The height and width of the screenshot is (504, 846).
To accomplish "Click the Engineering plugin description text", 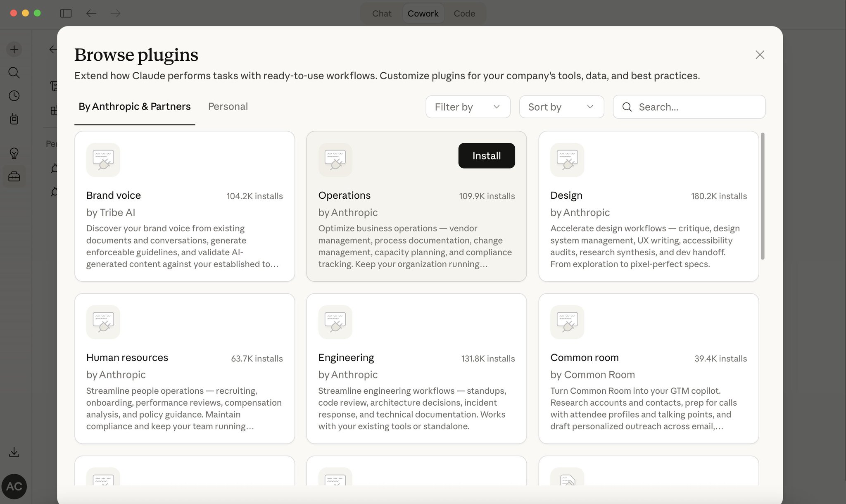I will pyautogui.click(x=412, y=409).
